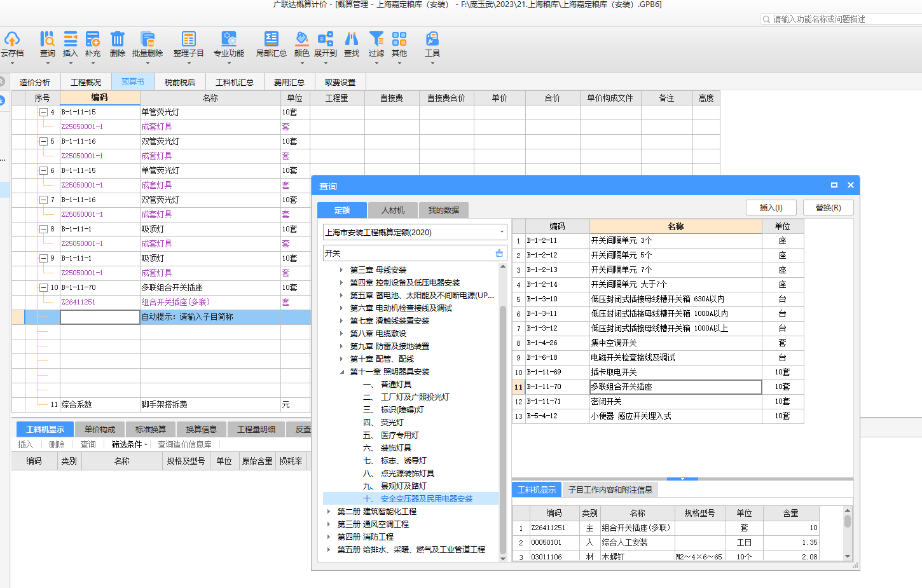
Task: Select result row B-1-11-71 密闭开关
Action: [658, 401]
